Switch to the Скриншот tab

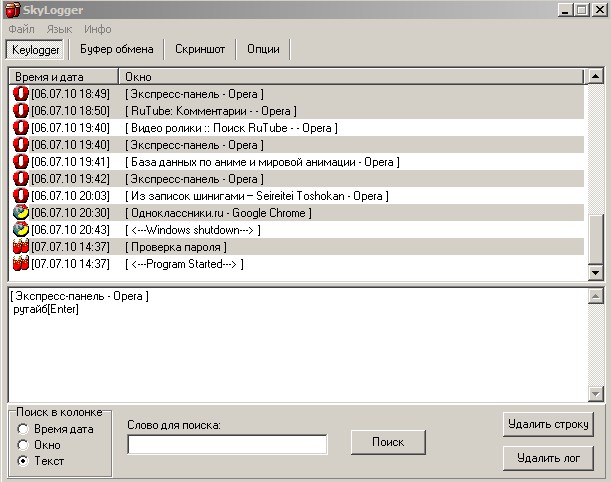200,49
